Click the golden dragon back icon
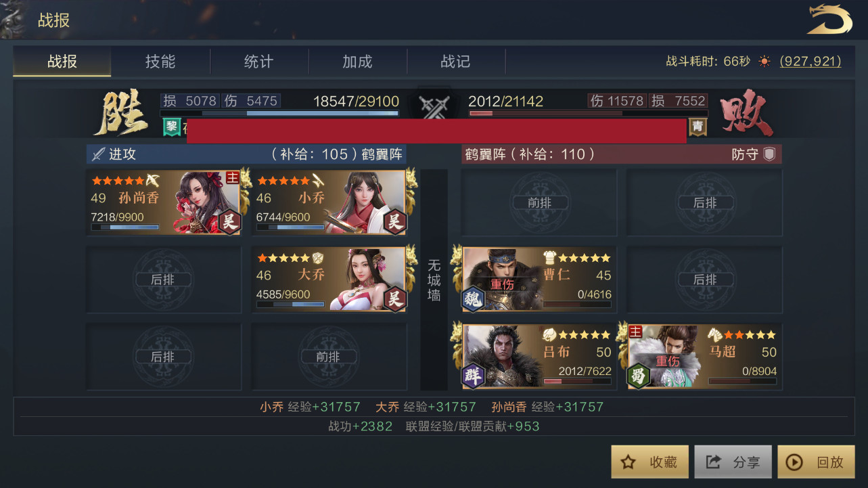The height and width of the screenshot is (488, 868). [829, 20]
